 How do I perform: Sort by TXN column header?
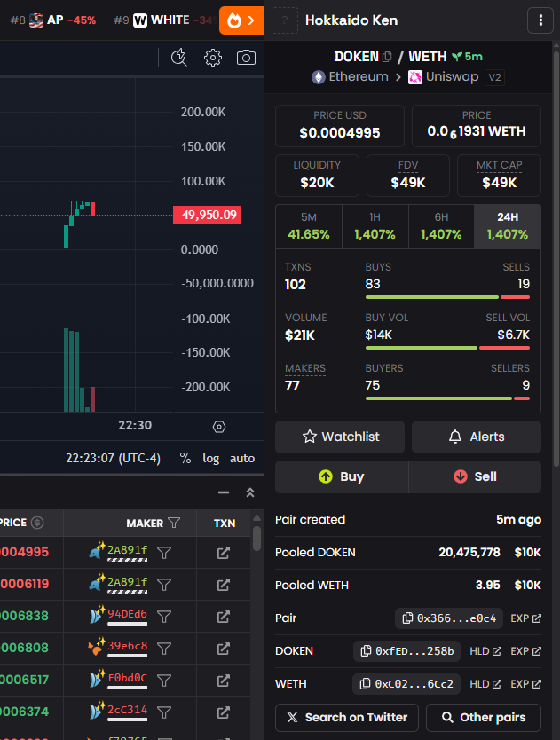225,523
